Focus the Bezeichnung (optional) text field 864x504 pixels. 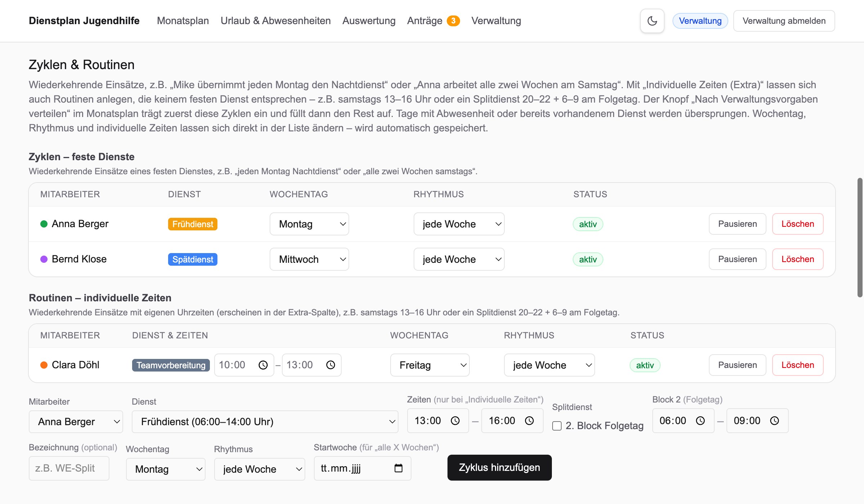pyautogui.click(x=69, y=468)
